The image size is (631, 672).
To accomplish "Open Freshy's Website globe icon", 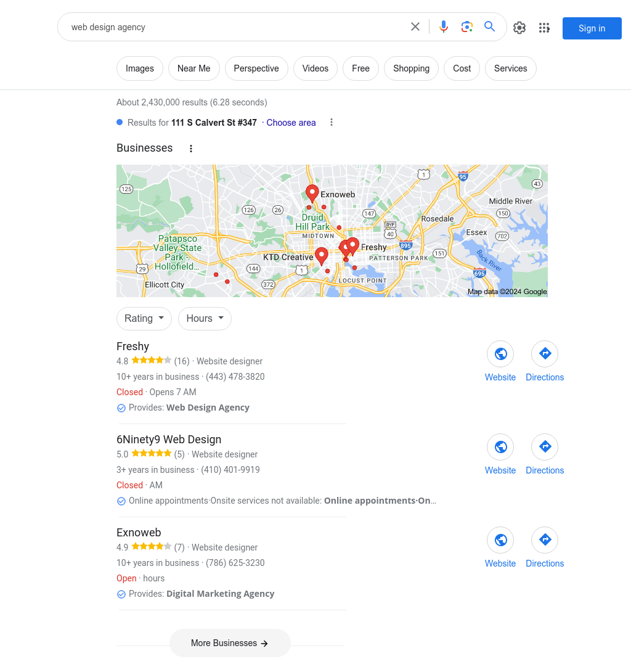I will click(x=500, y=354).
